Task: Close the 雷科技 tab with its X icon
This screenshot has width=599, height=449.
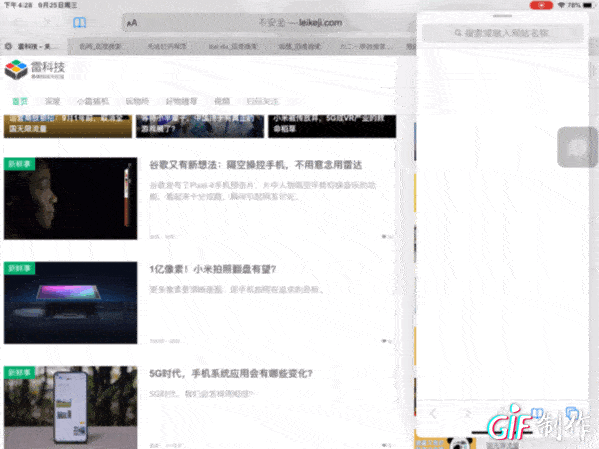Action: pos(8,46)
